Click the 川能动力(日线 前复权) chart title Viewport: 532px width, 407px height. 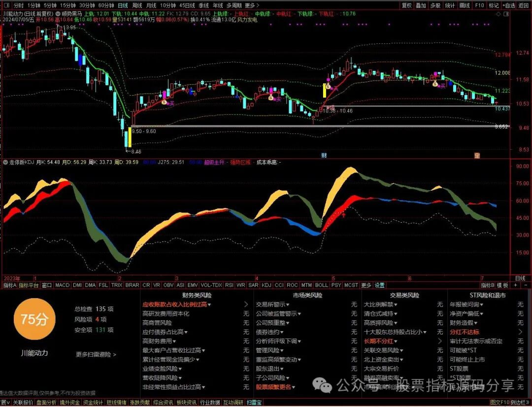(28, 14)
